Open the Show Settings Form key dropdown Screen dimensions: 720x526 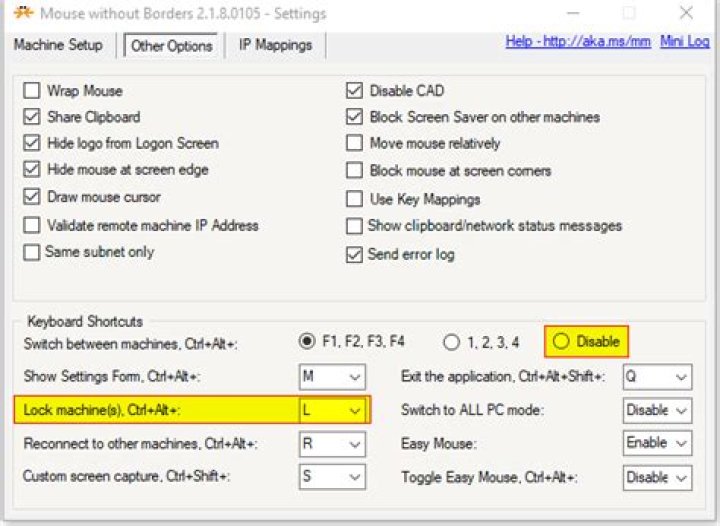tap(332, 377)
